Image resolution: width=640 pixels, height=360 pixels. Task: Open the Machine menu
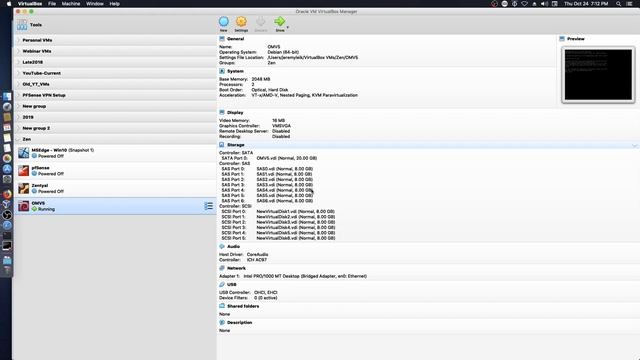pos(71,4)
